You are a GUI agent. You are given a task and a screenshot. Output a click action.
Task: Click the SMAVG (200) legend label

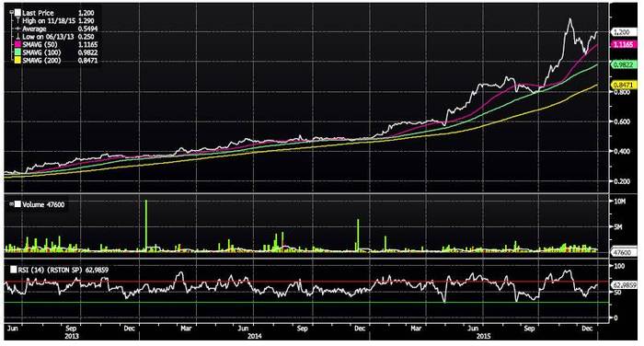click(x=42, y=61)
